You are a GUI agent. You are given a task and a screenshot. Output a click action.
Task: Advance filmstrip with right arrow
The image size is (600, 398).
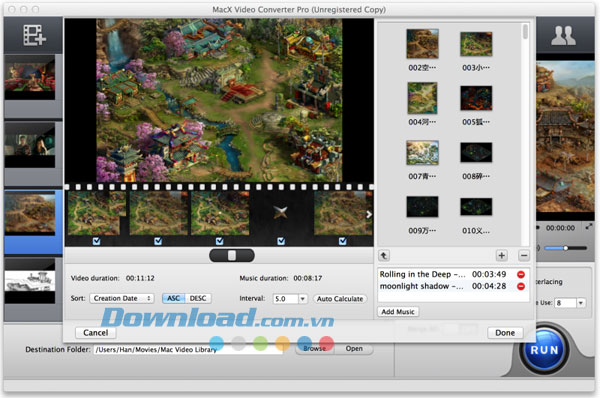[x=369, y=214]
